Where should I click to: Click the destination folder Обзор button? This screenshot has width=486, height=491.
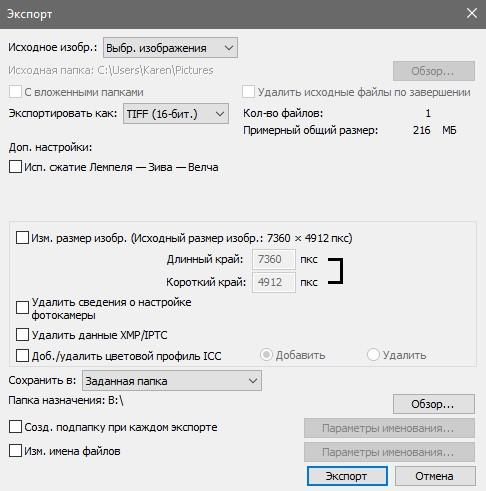pyautogui.click(x=434, y=404)
